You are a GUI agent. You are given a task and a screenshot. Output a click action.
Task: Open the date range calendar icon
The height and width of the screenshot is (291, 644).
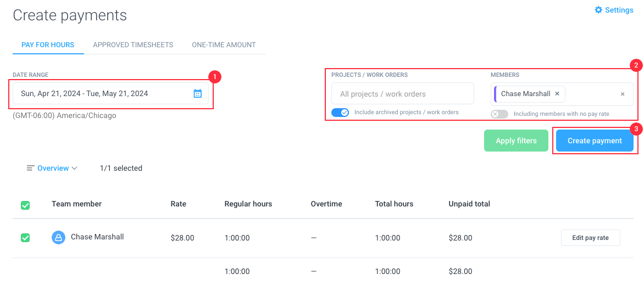coord(198,93)
